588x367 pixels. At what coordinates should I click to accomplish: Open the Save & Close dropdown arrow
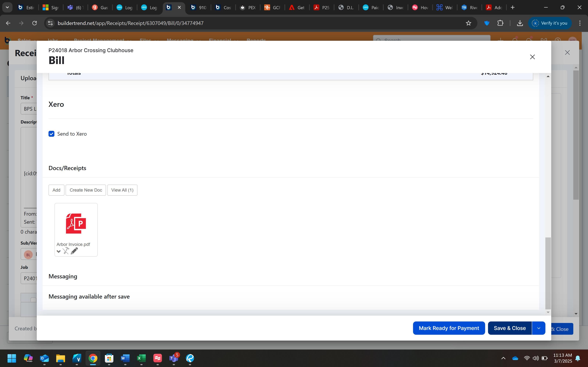point(538,328)
